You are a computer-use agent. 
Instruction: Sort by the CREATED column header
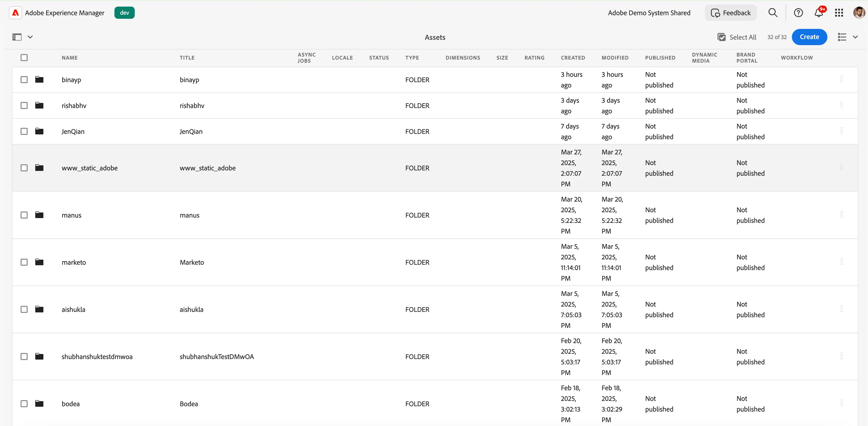(573, 58)
